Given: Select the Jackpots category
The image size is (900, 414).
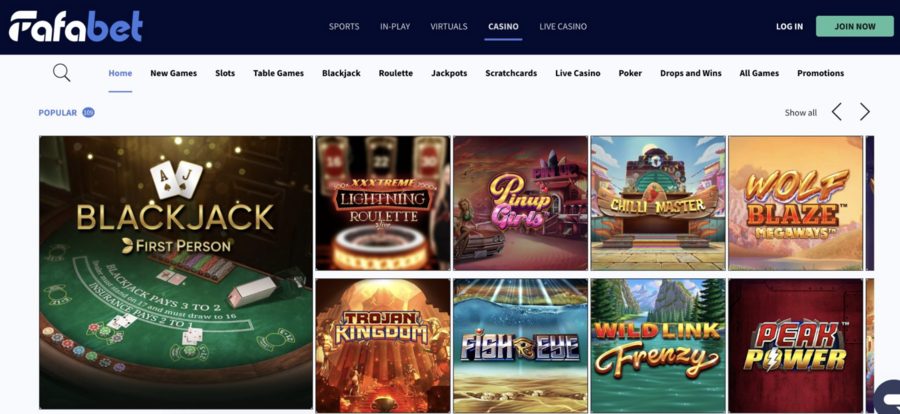Looking at the screenshot, I should tap(449, 73).
